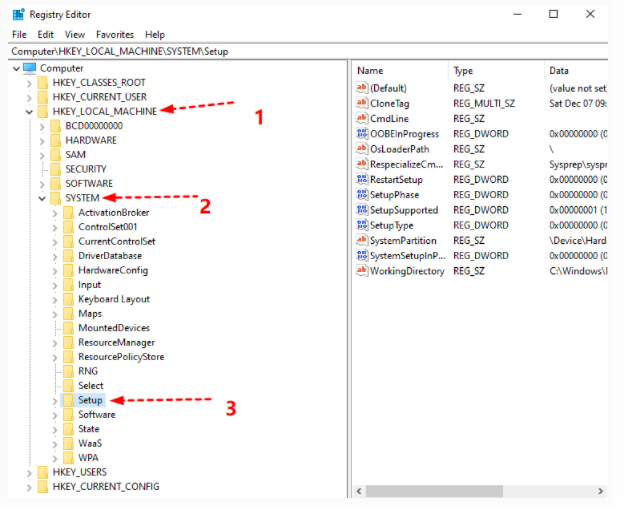The height and width of the screenshot is (508, 629).
Task: Expand the Keyboard Layout key
Action: click(x=55, y=300)
